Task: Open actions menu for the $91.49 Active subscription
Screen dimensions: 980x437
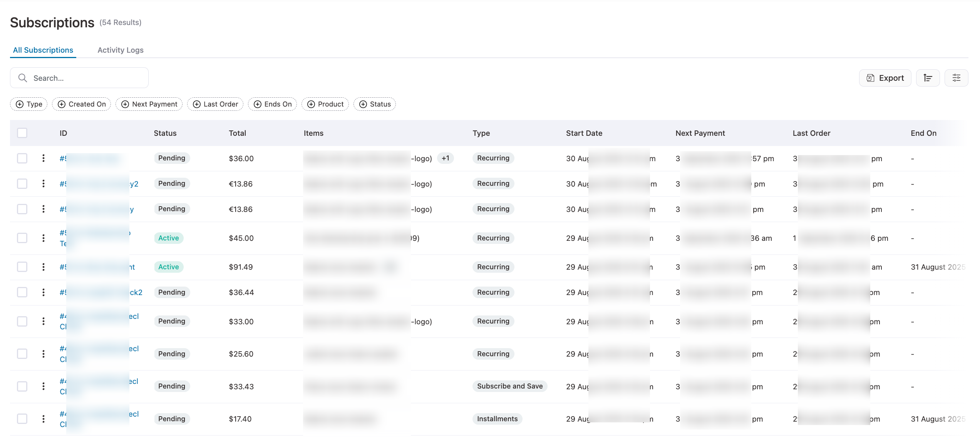Action: pyautogui.click(x=44, y=267)
